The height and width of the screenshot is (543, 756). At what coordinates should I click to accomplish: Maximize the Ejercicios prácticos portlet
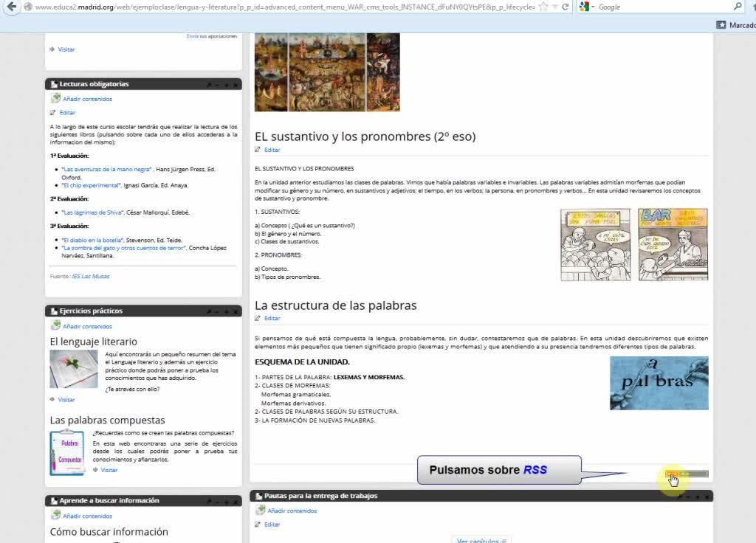point(226,312)
